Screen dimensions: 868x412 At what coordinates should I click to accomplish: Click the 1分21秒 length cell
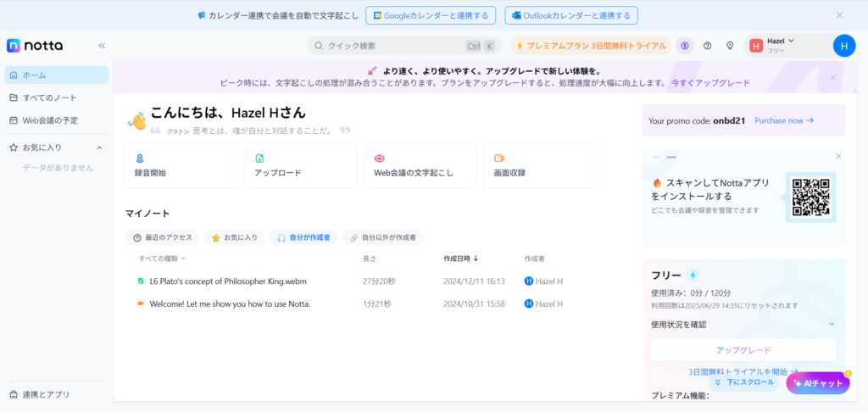pyautogui.click(x=377, y=303)
